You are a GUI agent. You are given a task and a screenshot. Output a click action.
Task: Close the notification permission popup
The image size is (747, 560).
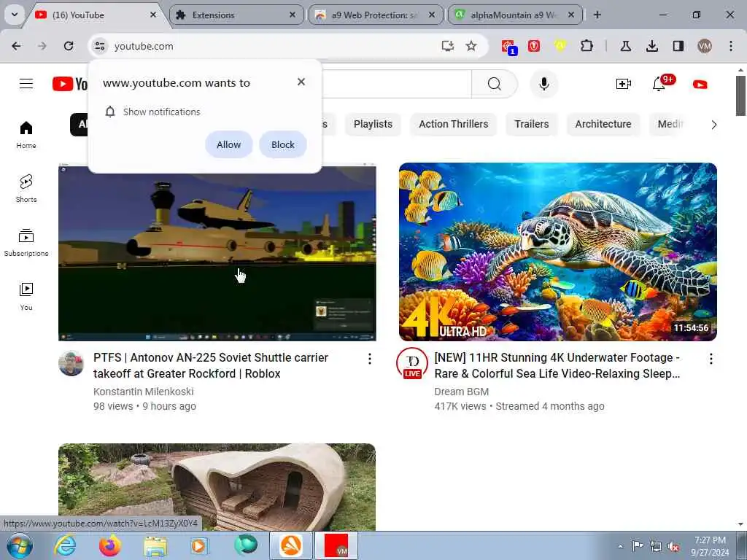pos(301,82)
